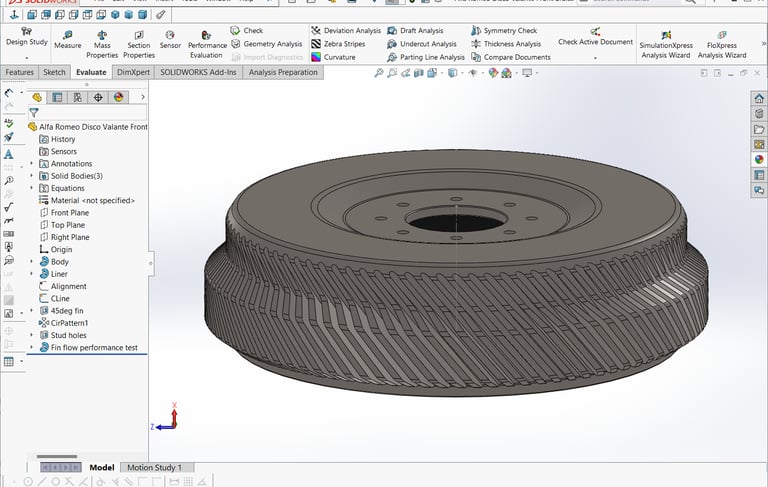Open Mass Properties
The image size is (768, 487).
click(x=102, y=44)
